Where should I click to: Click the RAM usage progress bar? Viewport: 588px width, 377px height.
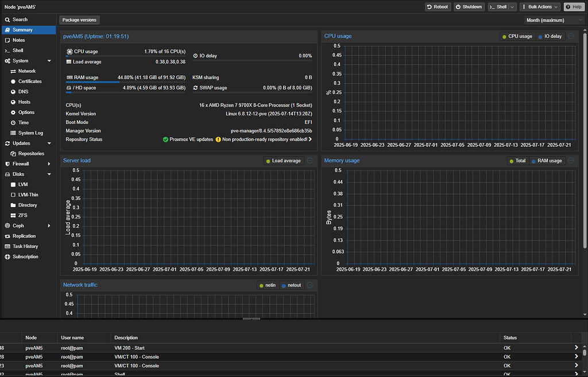point(125,82)
